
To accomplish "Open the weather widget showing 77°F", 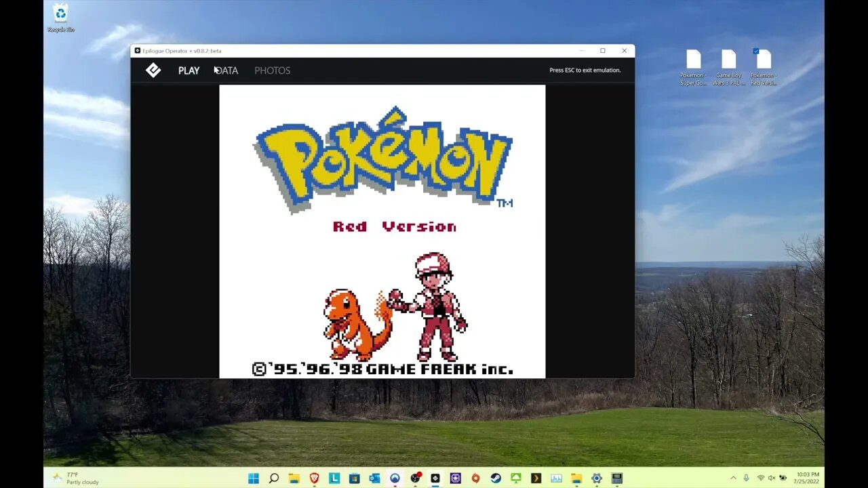I will click(x=75, y=479).
